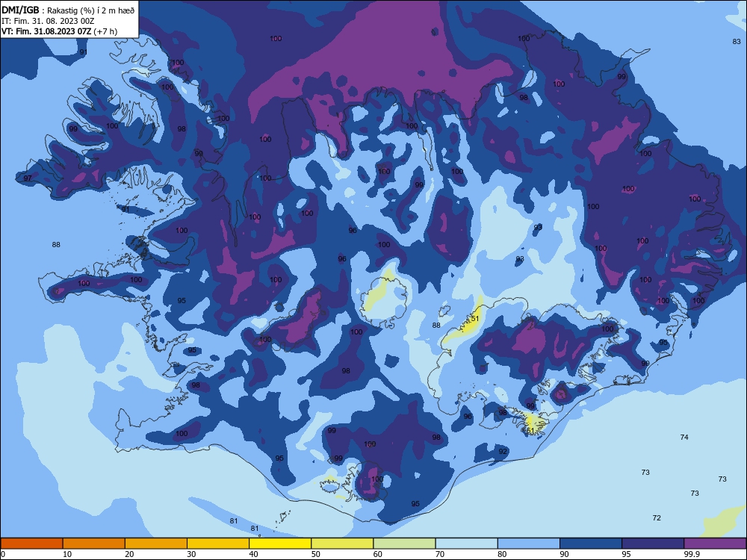Click the 30–40 amber legend swatch

coord(218,544)
